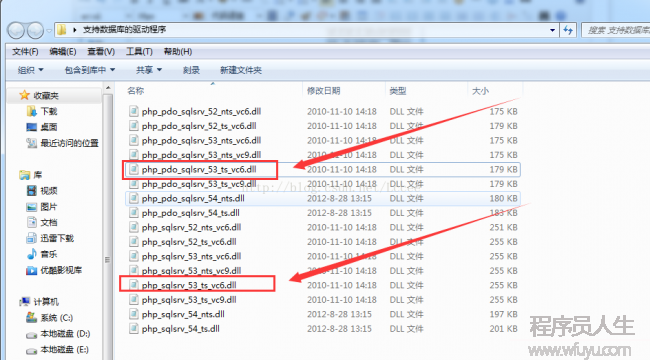Viewport: 650px width, 360px height.
Task: Click the 刻录 toolbar button
Action: pyautogui.click(x=191, y=70)
